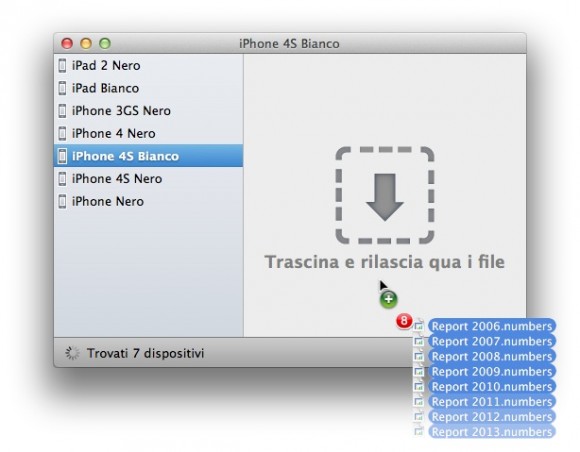Click the green zoom window button
The width and height of the screenshot is (580, 452).
coord(105,44)
